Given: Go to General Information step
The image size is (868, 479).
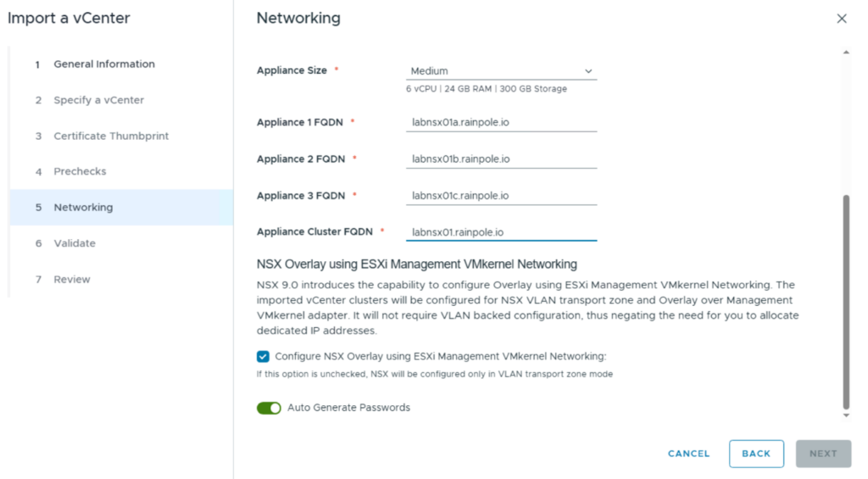Looking at the screenshot, I should (x=103, y=64).
